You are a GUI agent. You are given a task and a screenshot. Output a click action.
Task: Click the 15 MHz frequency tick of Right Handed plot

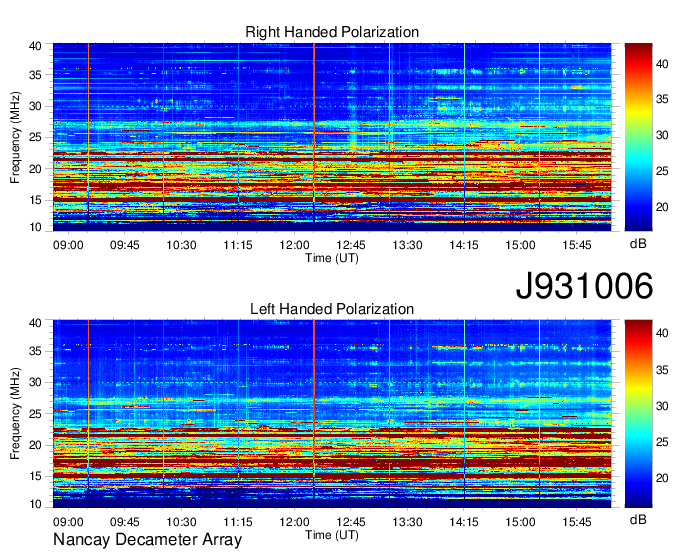coord(35,200)
